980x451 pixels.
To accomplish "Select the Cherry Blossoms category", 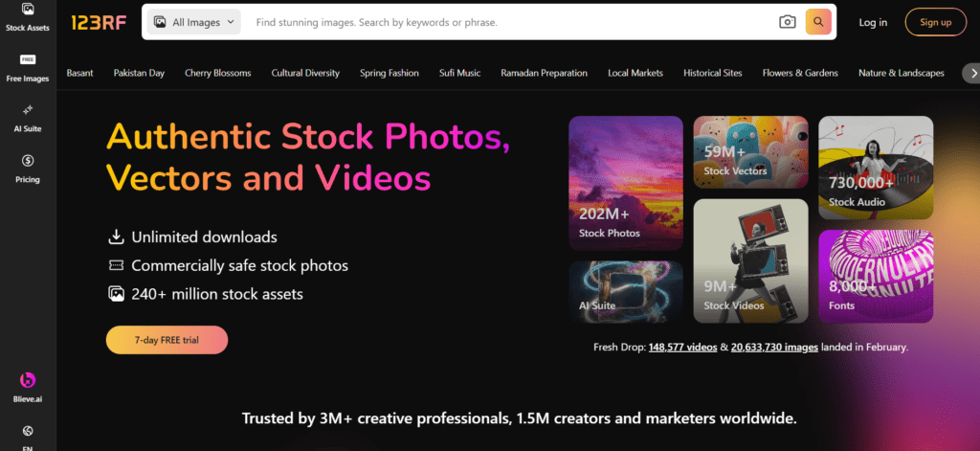I will pos(218,73).
